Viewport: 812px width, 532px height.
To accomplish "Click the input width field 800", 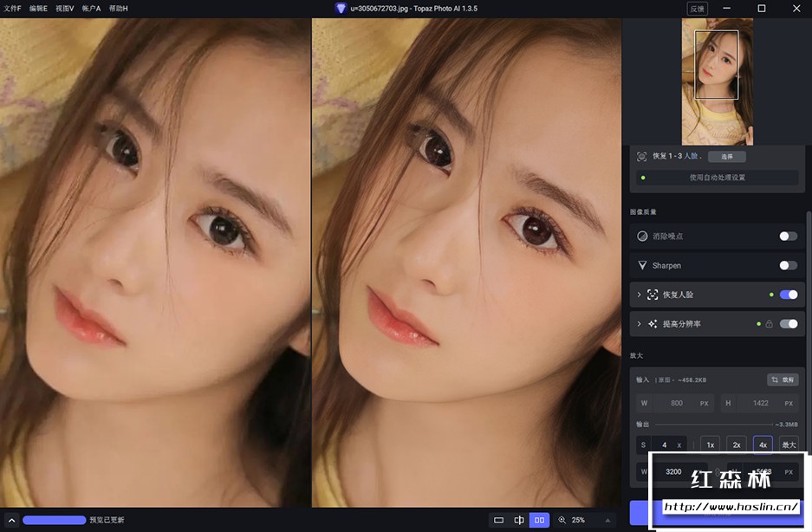I will (675, 403).
